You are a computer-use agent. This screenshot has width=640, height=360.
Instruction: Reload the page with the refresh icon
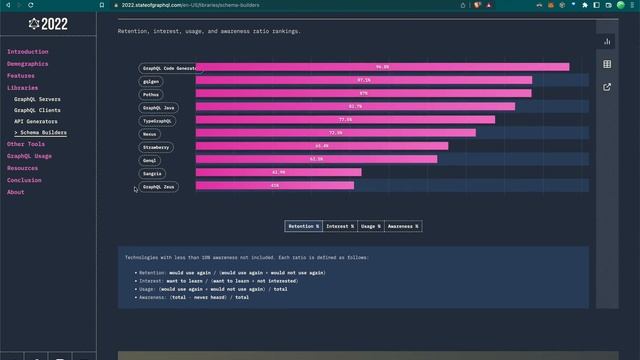point(31,5)
